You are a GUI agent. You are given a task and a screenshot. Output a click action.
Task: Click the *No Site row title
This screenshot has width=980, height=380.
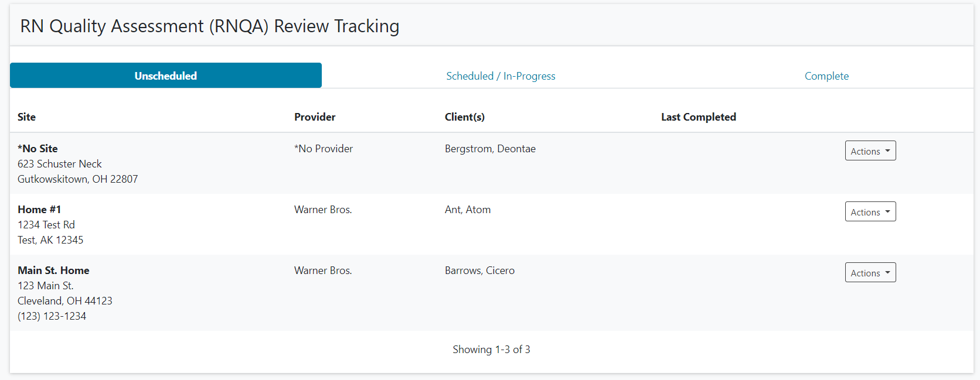click(38, 149)
